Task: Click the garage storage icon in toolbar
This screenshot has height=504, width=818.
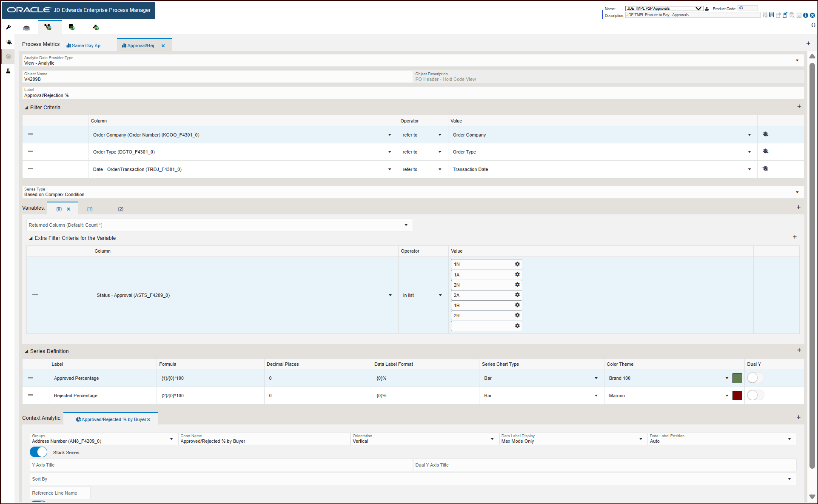Action: coord(26,28)
